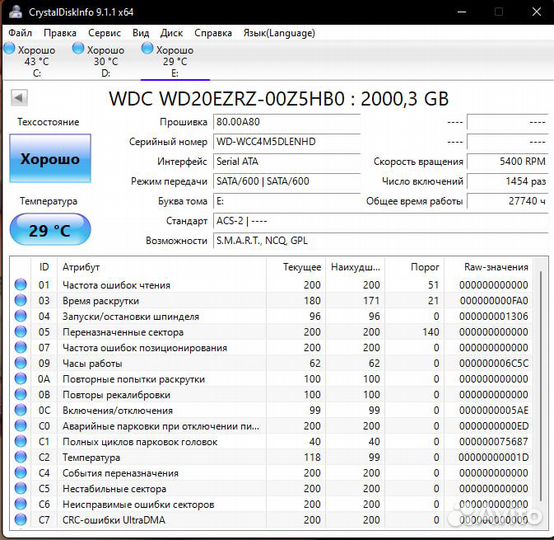554x540 pixels.
Task: Click the 29 °C temperature button
Action: click(50, 230)
